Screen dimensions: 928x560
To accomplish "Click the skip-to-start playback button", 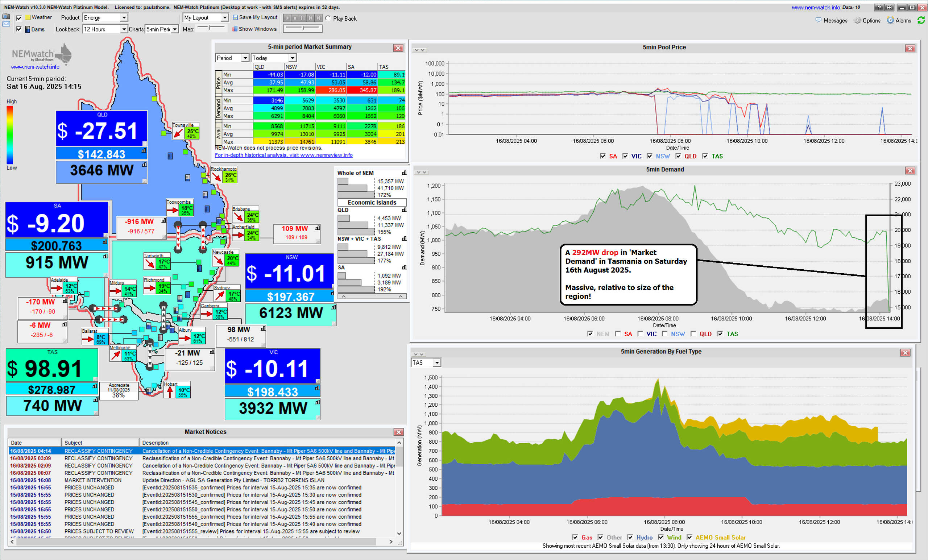I will click(x=311, y=18).
